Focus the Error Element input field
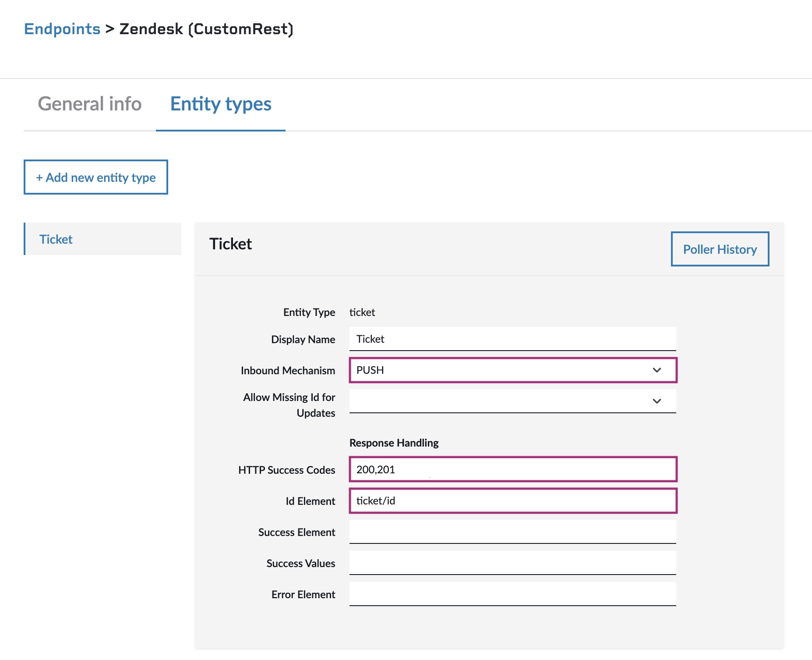 point(513,594)
